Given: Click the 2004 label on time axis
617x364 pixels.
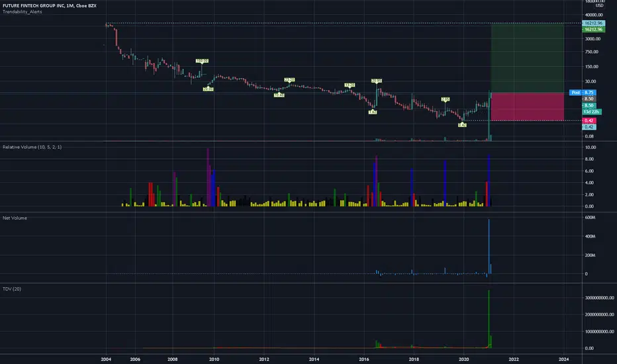Looking at the screenshot, I should coord(106,359).
